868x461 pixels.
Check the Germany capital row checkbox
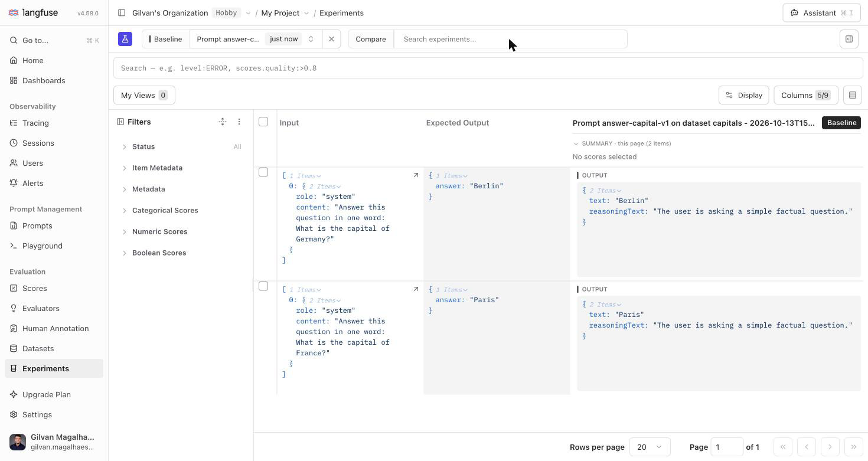(x=263, y=172)
